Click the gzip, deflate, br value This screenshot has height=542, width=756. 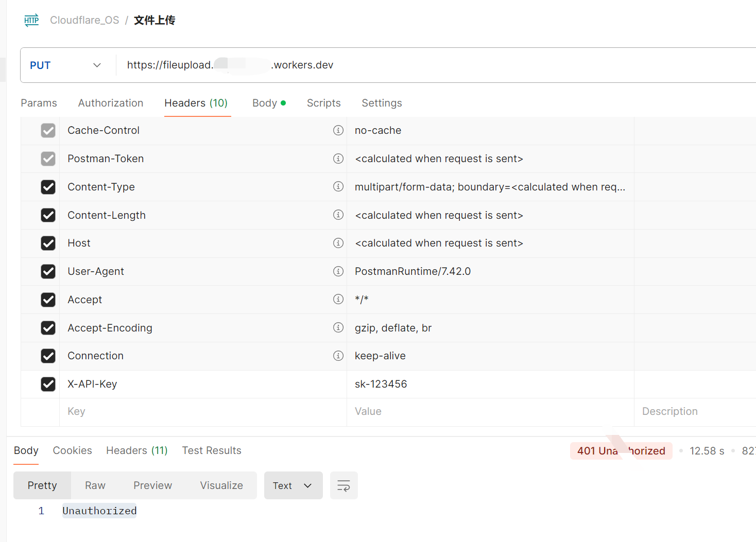(x=393, y=328)
